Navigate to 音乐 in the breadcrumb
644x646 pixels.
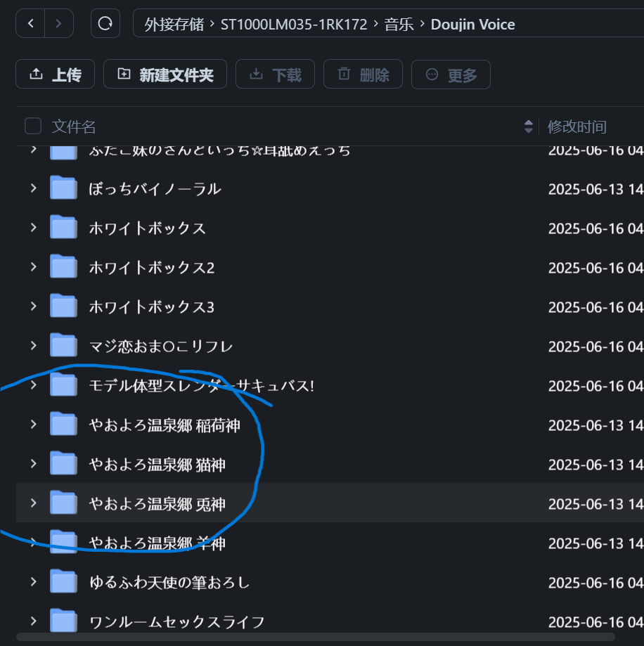tap(399, 25)
